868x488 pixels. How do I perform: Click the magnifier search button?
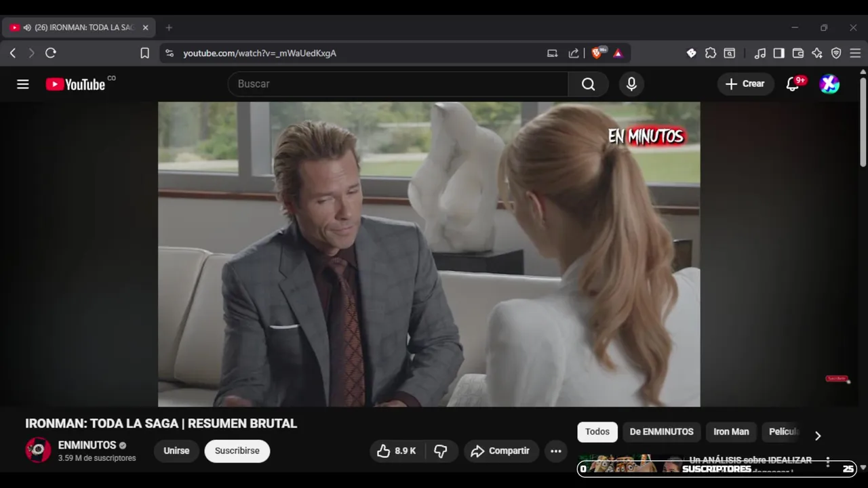click(x=588, y=84)
